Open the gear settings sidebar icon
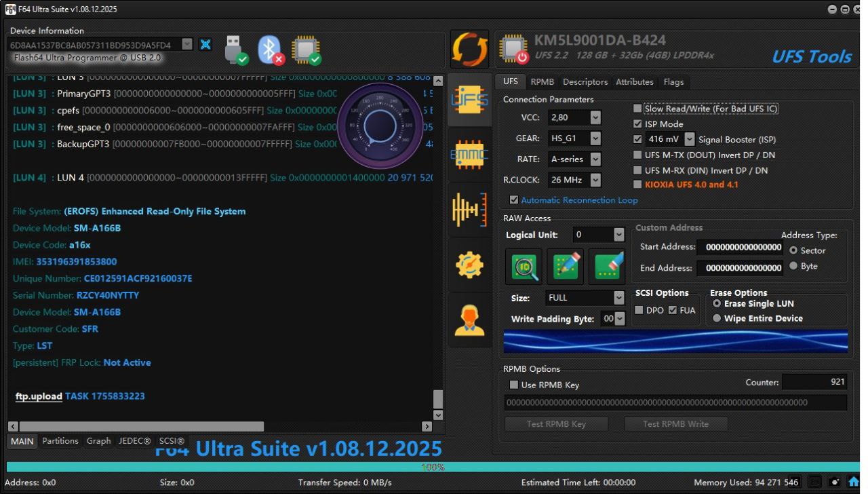The image size is (868, 494). pos(469,265)
